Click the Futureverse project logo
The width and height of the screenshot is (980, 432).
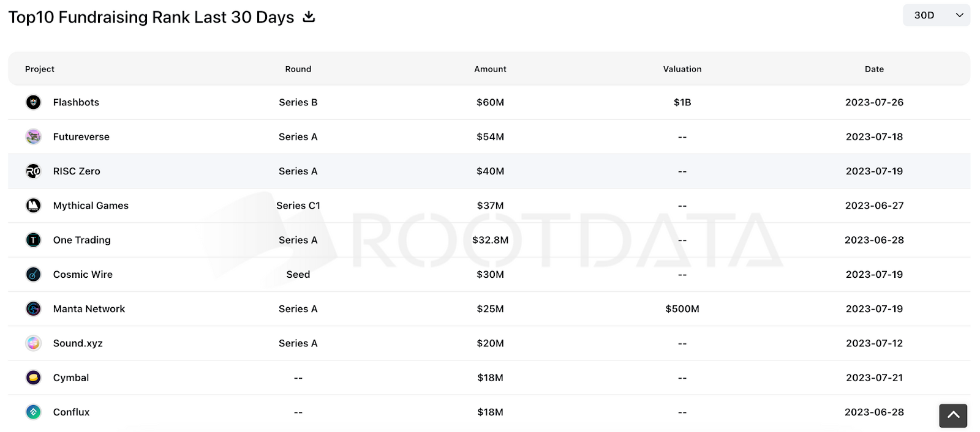coord(34,136)
